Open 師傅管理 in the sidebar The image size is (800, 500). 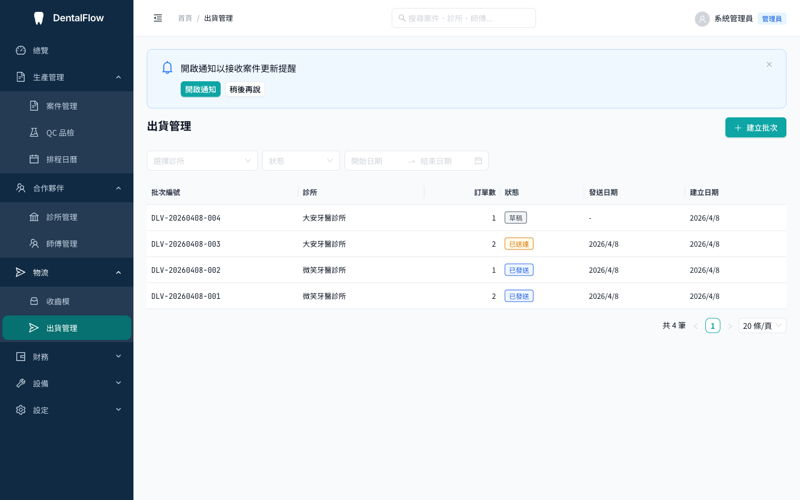[x=66, y=243]
